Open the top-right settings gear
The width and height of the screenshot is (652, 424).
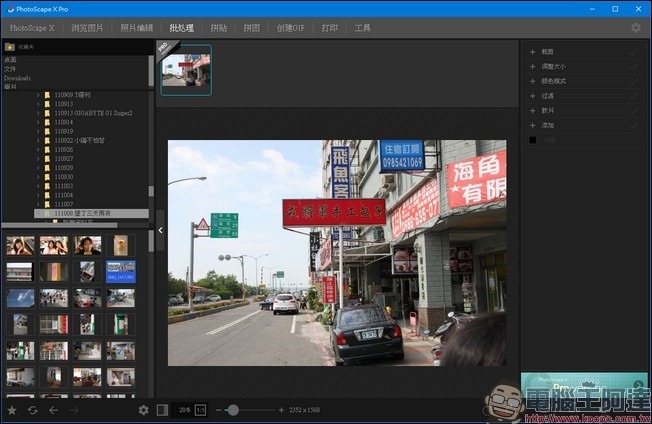click(x=636, y=28)
